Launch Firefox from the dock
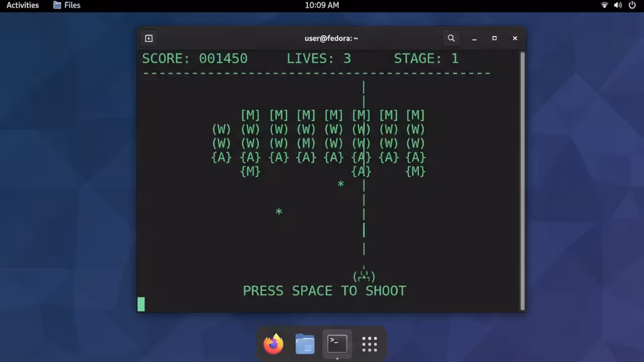644x362 pixels. click(274, 344)
